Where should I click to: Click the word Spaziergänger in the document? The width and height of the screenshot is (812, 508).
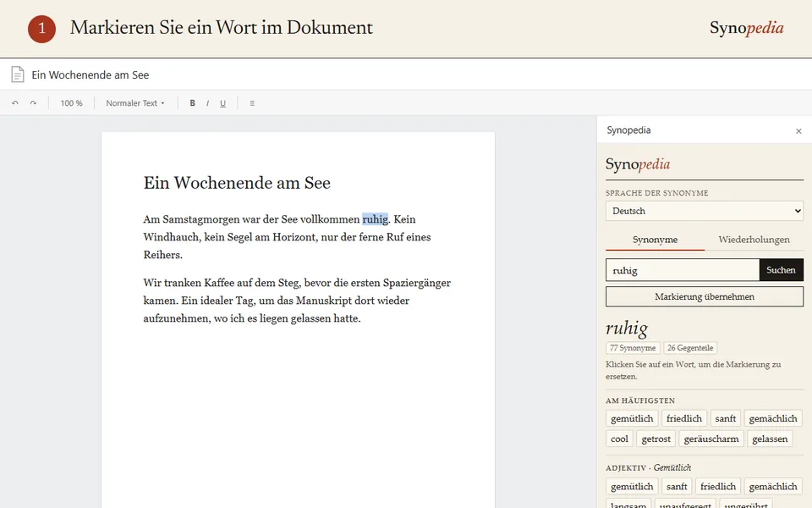(417, 283)
